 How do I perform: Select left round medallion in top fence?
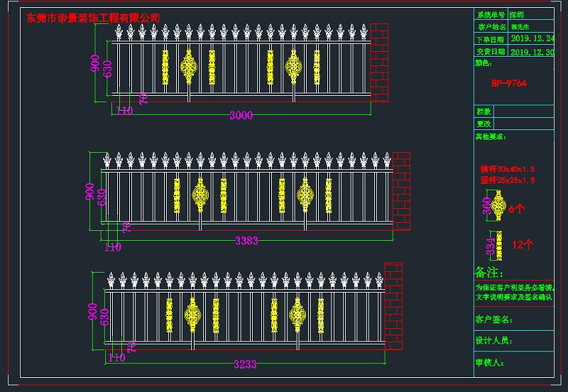(x=189, y=67)
